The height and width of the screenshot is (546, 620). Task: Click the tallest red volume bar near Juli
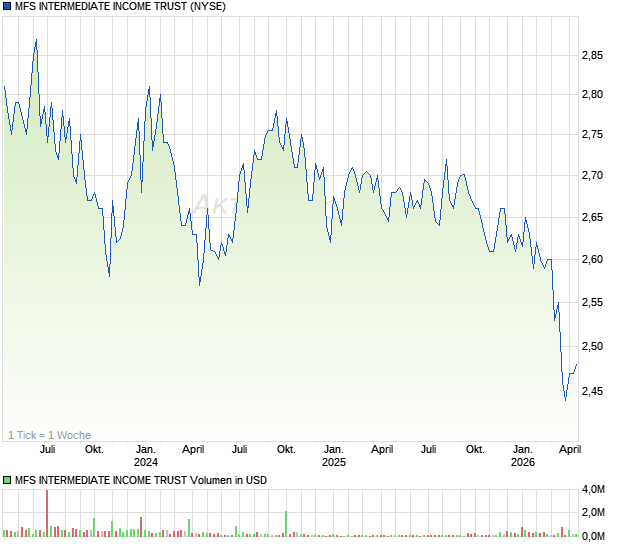point(47,513)
